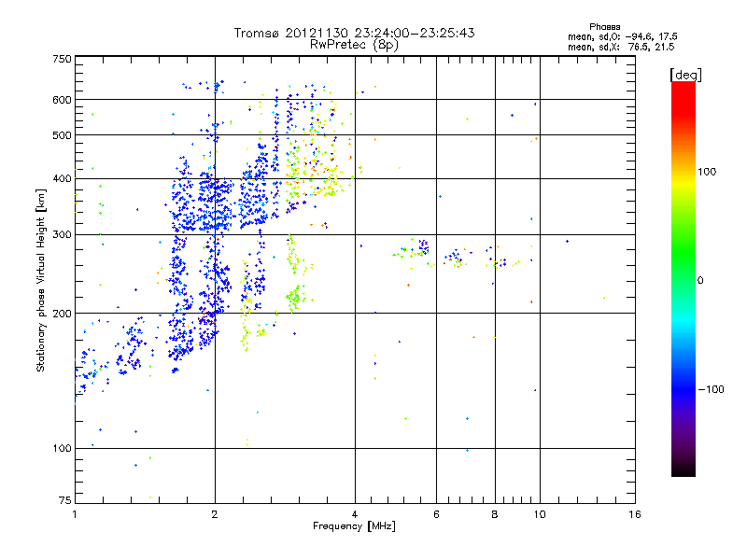Click the y-axis '300' tick label
Image resolution: width=747 pixels, height=560 pixels.
pyautogui.click(x=62, y=235)
